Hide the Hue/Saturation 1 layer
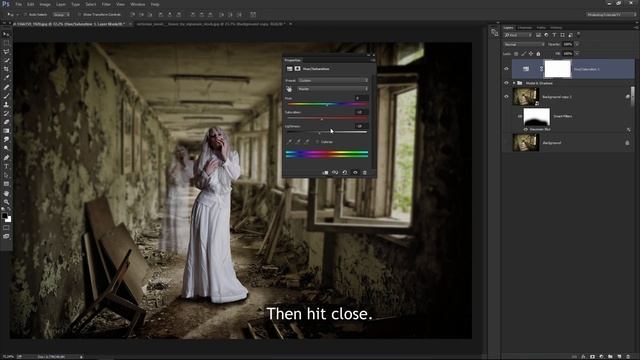640x360 pixels. click(507, 69)
